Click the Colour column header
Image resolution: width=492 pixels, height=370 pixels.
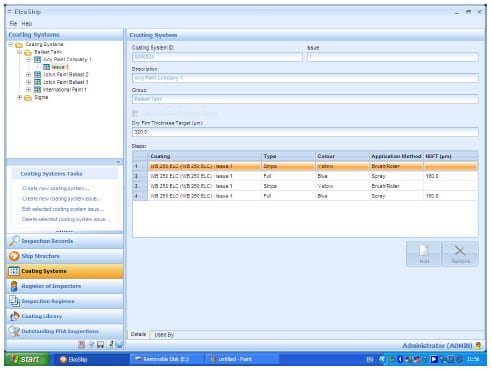point(342,156)
